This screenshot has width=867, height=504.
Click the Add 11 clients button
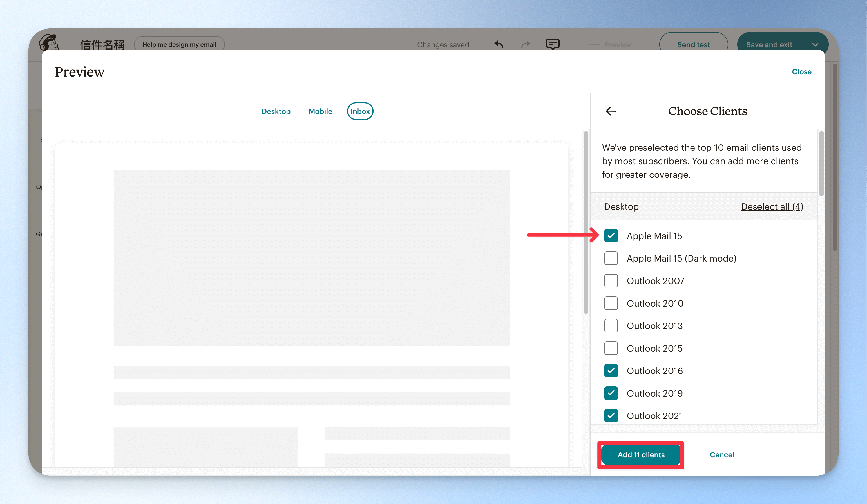pyautogui.click(x=641, y=455)
